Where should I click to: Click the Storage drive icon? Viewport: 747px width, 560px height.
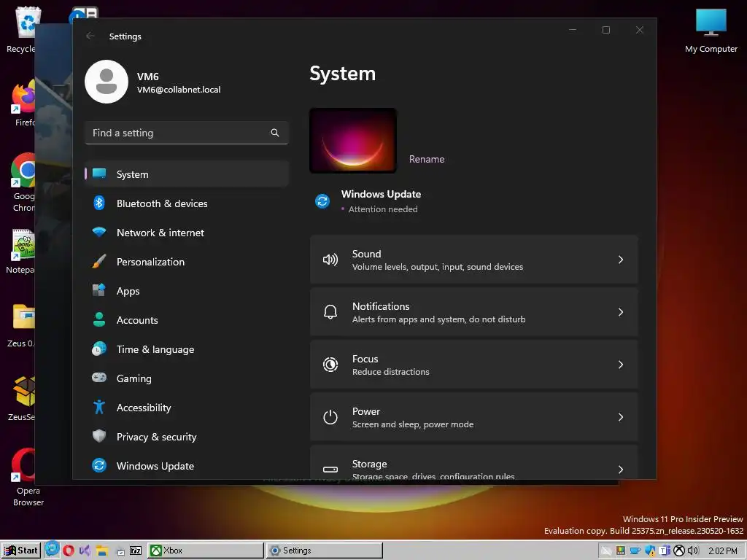[x=330, y=470]
